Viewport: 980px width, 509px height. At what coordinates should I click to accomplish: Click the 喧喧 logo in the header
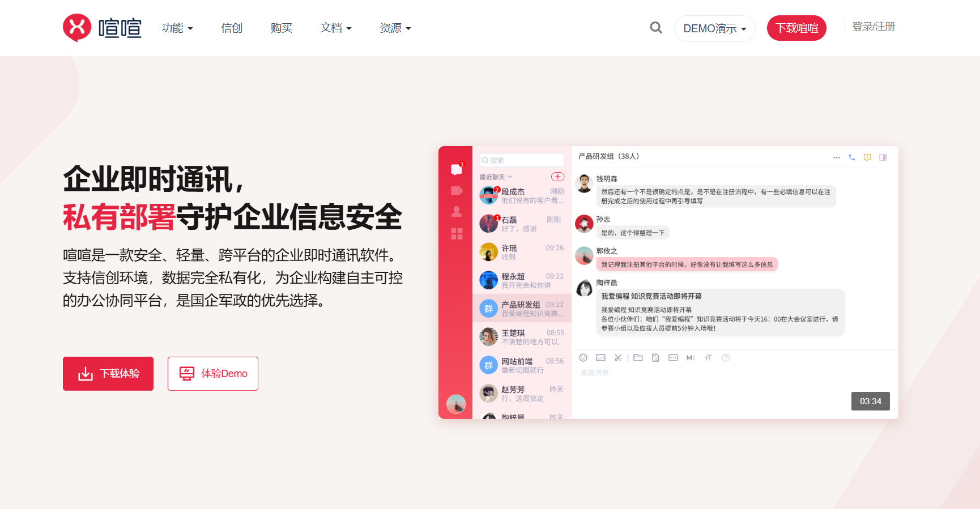point(102,28)
